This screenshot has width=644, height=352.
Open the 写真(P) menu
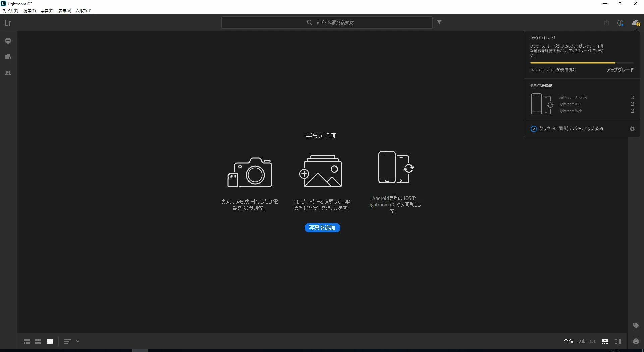47,11
